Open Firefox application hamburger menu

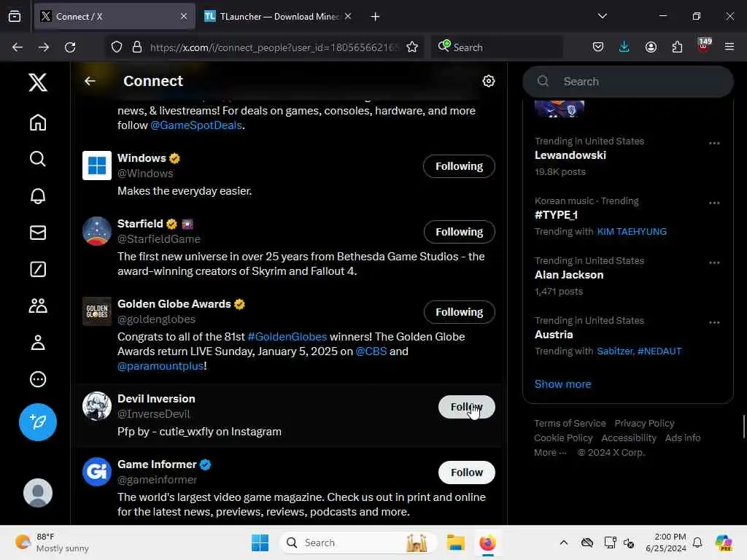pos(729,47)
